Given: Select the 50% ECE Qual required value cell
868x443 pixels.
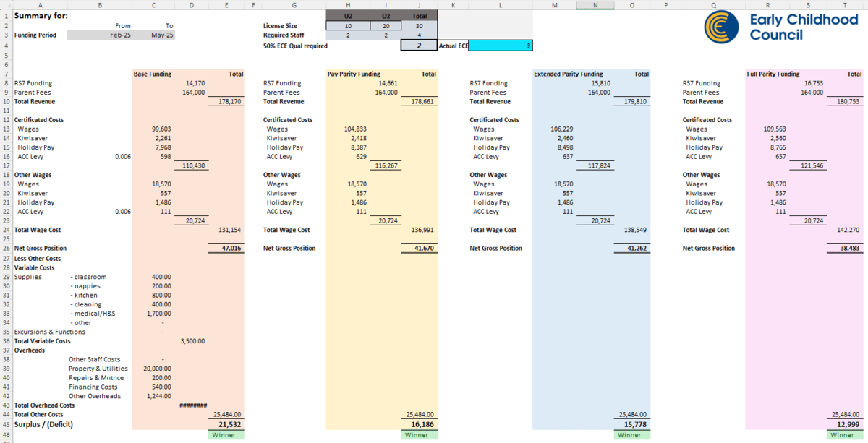Looking at the screenshot, I should (418, 46).
